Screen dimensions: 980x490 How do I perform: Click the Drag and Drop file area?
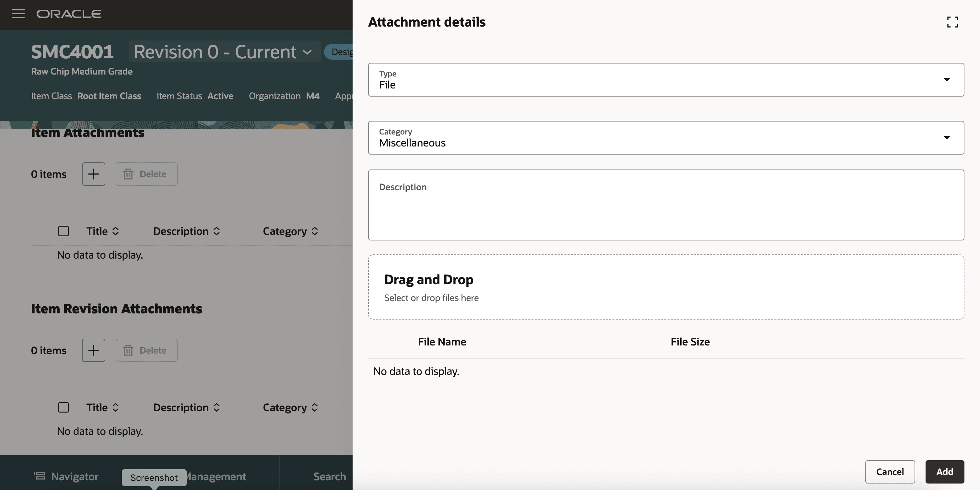[x=666, y=287]
